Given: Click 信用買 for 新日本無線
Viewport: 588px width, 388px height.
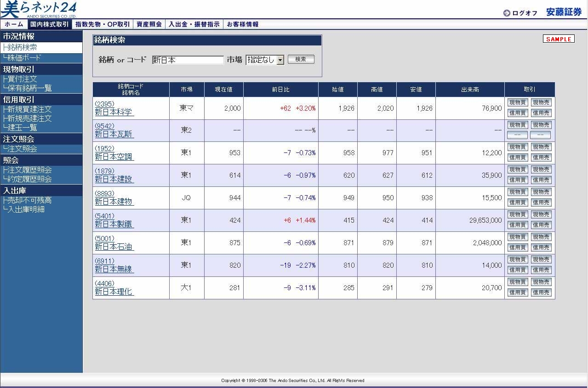Looking at the screenshot, I should pyautogui.click(x=518, y=270).
